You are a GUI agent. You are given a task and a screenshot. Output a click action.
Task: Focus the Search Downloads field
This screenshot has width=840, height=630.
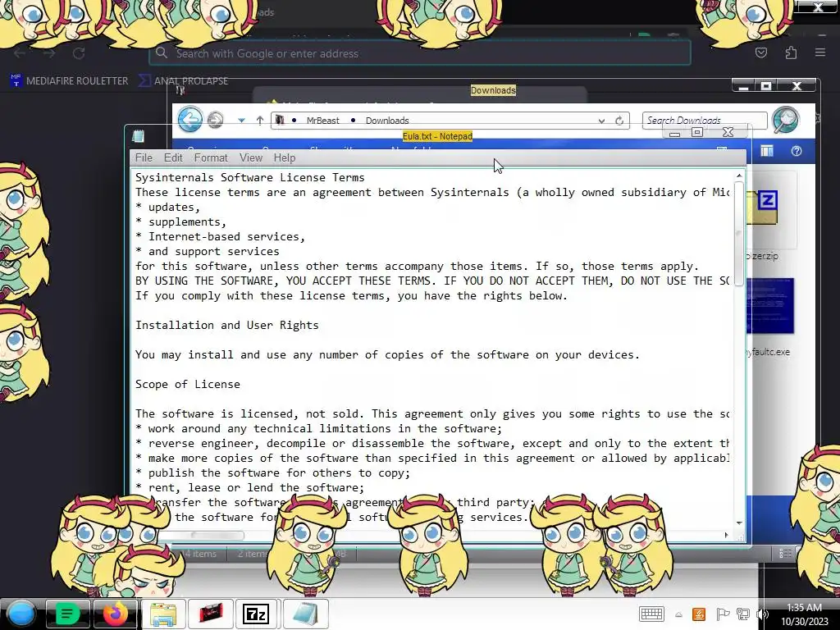705,121
